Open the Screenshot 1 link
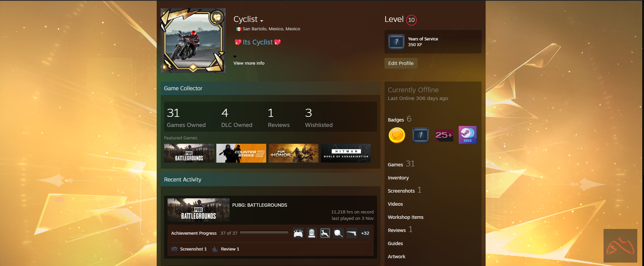This screenshot has height=266, width=644. point(193,249)
